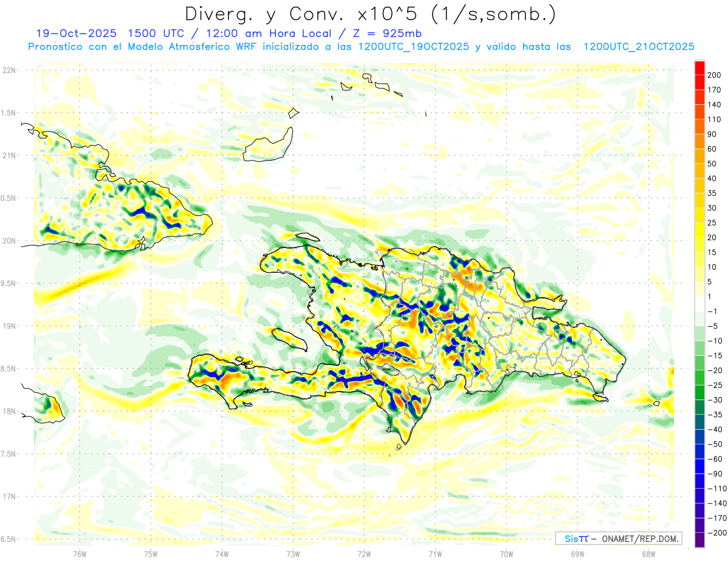Click the '22N' latitude label
The height and width of the screenshot is (562, 728).
[10, 70]
